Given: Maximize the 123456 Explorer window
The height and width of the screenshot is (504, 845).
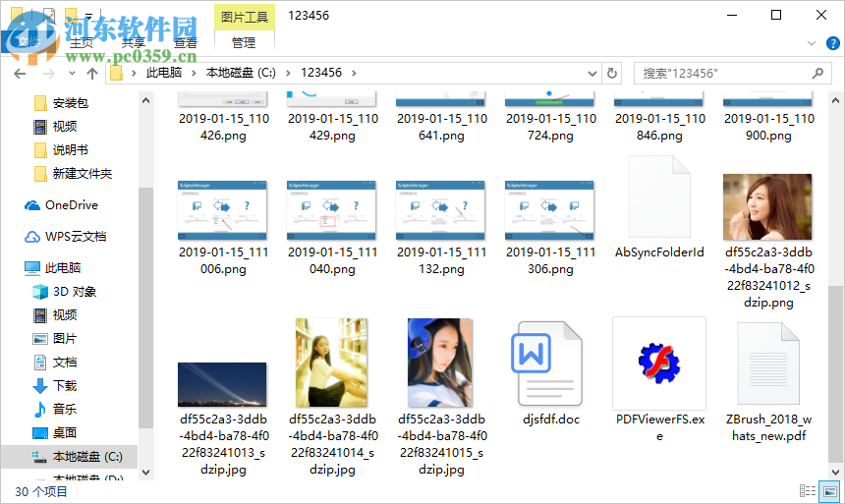Looking at the screenshot, I should click(x=776, y=15).
